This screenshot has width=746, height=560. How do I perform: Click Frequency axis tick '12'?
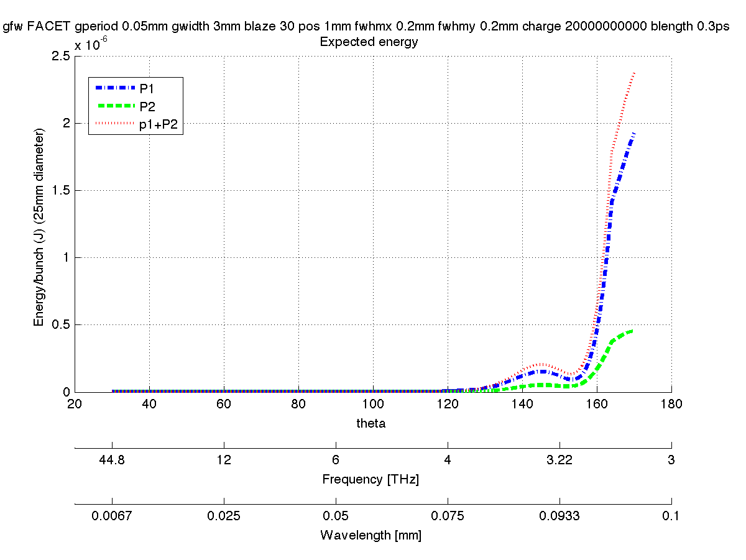(224, 460)
